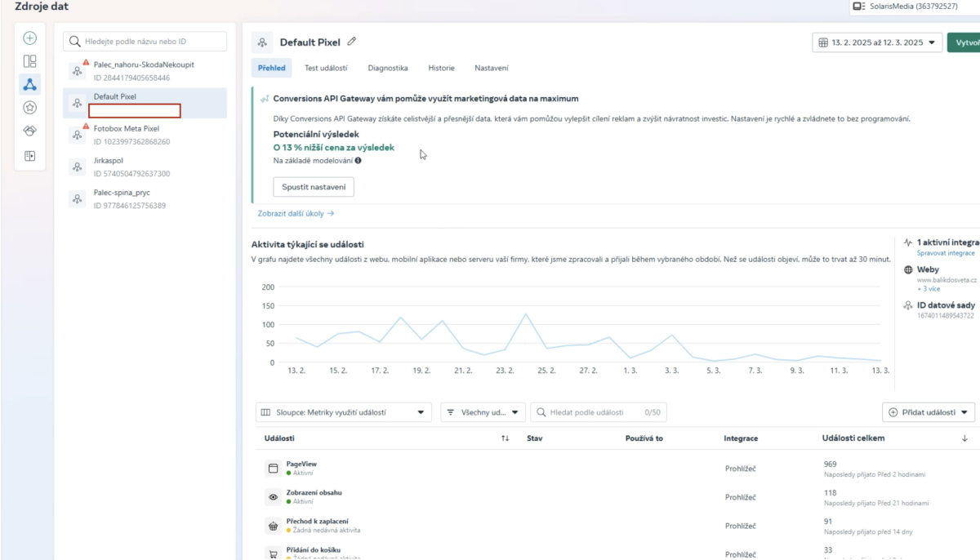Expand the Přidat události dropdown

[929, 412]
